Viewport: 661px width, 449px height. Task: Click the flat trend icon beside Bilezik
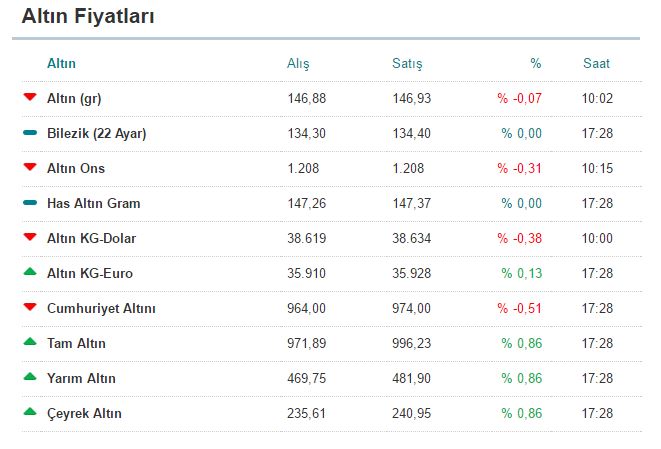coord(29,133)
